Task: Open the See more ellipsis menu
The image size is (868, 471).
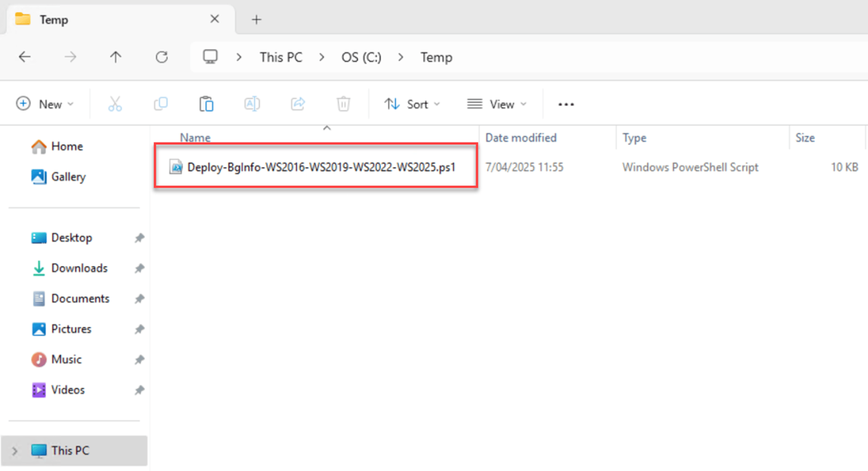Action: click(x=566, y=104)
